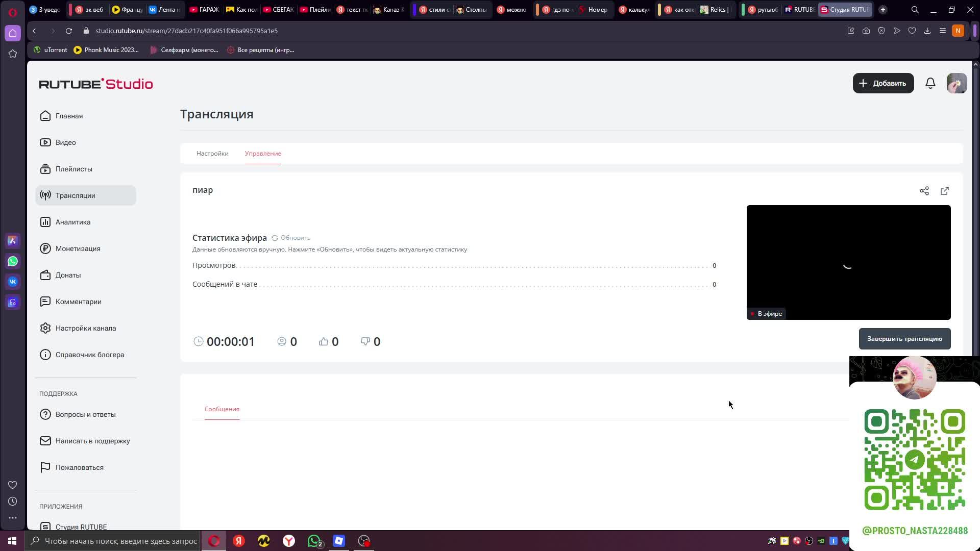Viewport: 980px width, 551px height.
Task: Click the share icon for stream
Action: [924, 191]
